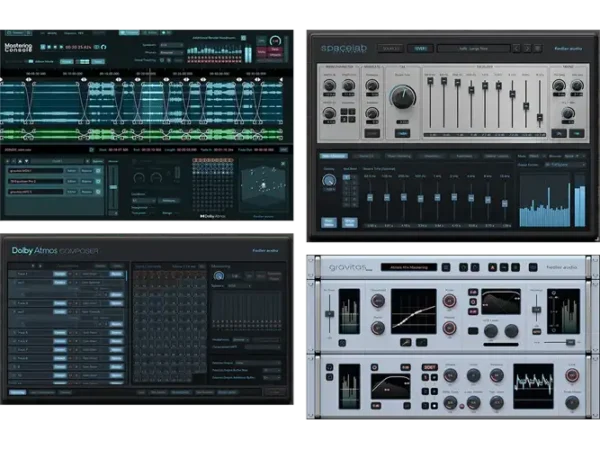Screen dimensions: 600x450
Task: Click the Density knob in Spacelab
Action: coord(329,181)
